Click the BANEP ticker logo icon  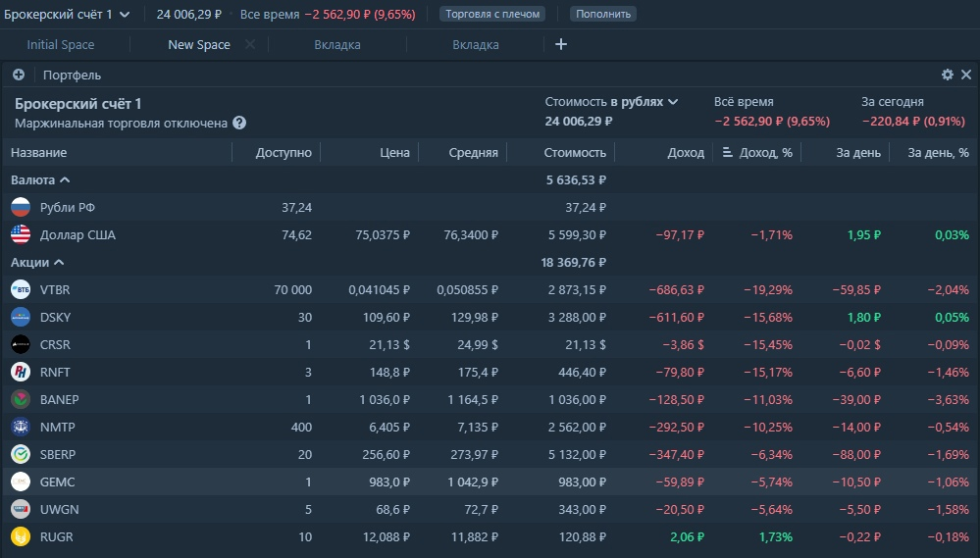pyautogui.click(x=21, y=400)
